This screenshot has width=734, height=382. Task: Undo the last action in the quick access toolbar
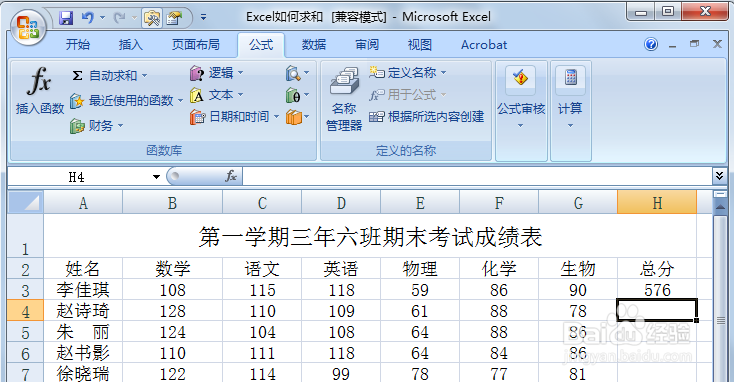(88, 18)
